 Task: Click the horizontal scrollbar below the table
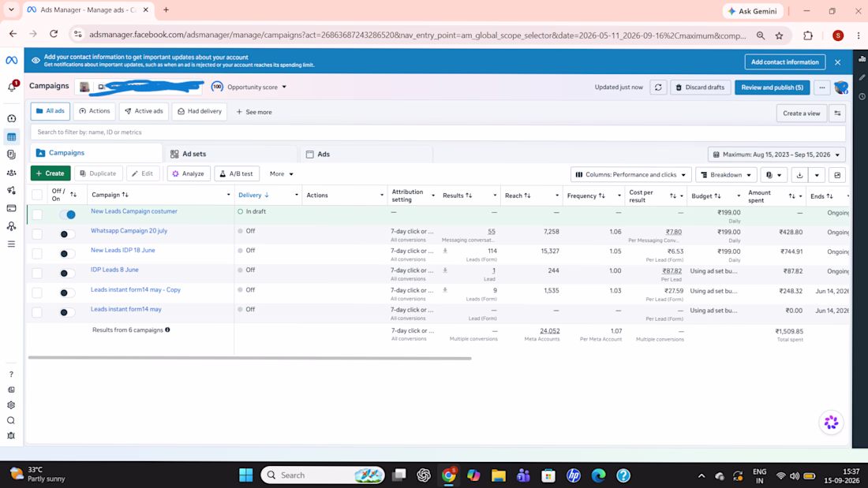click(x=249, y=359)
